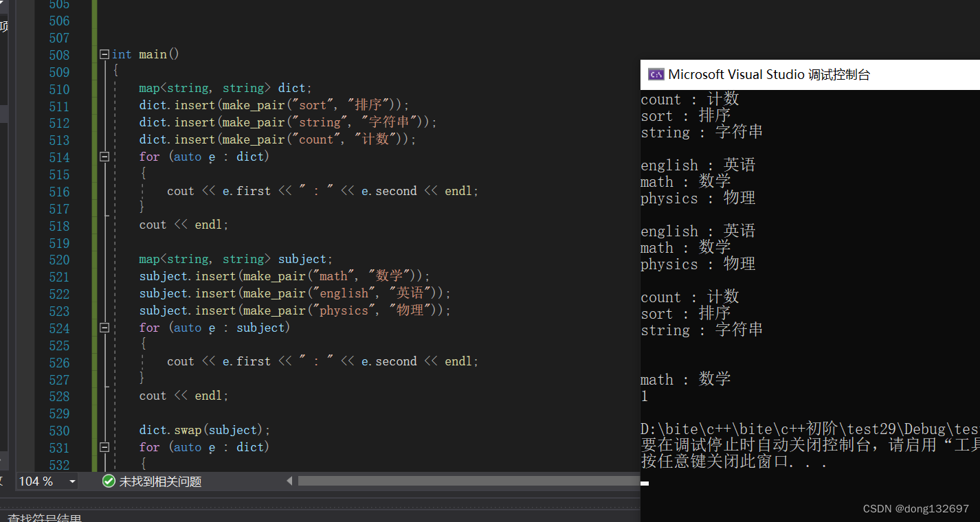Collapse the for loop over subject at line 524
This screenshot has height=522, width=980.
[104, 328]
